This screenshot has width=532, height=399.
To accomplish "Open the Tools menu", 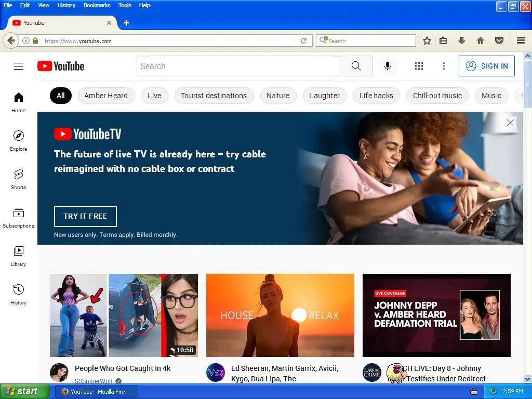I will (x=125, y=5).
